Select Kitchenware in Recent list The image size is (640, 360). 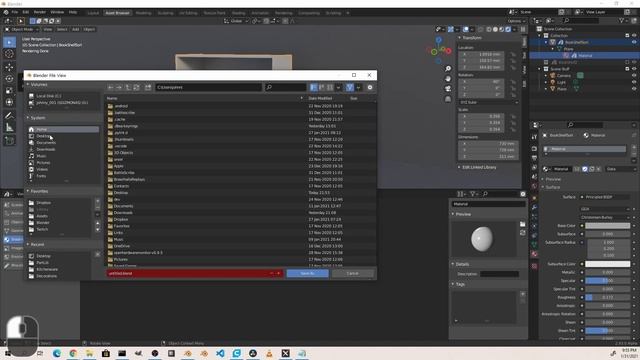pos(59,269)
